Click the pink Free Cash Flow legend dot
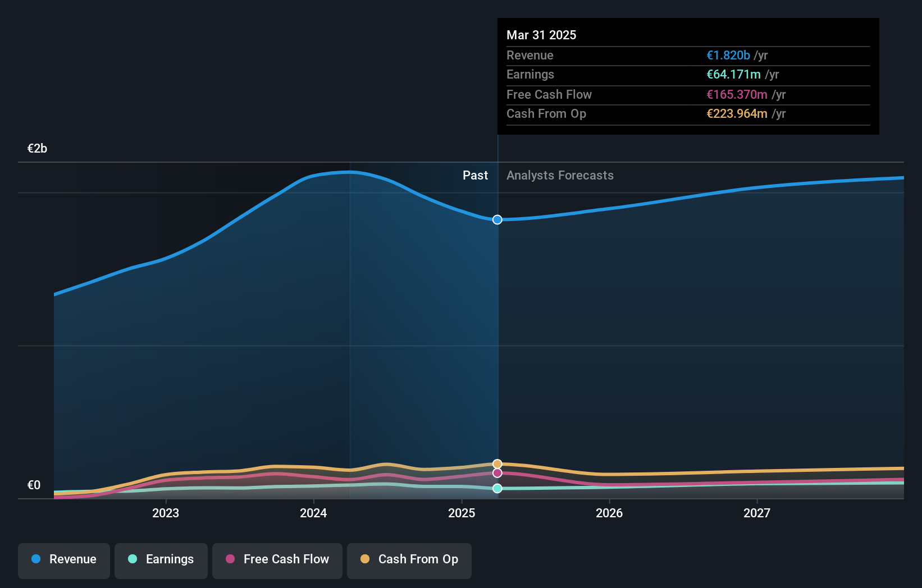 230,559
